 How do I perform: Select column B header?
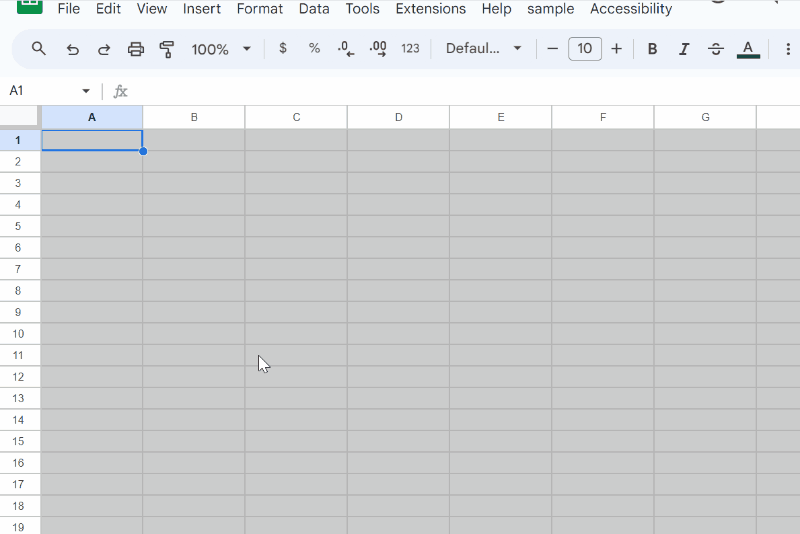194,117
